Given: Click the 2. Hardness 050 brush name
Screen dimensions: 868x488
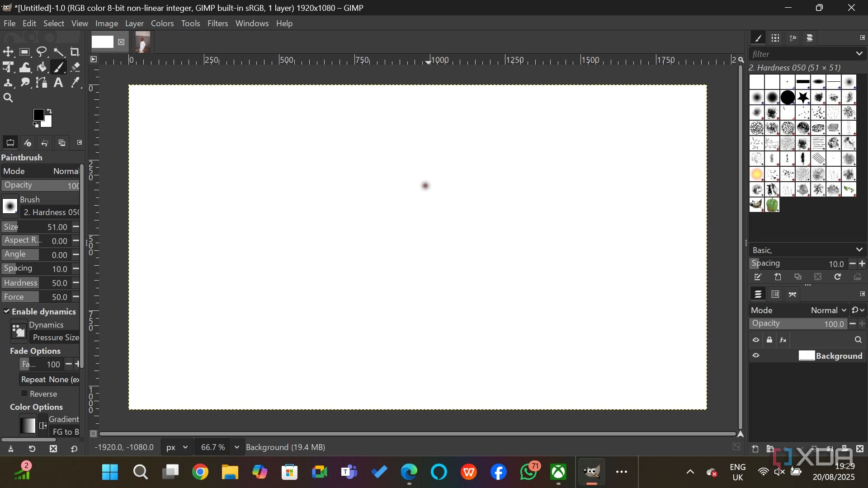Looking at the screenshot, I should pyautogui.click(x=51, y=212).
